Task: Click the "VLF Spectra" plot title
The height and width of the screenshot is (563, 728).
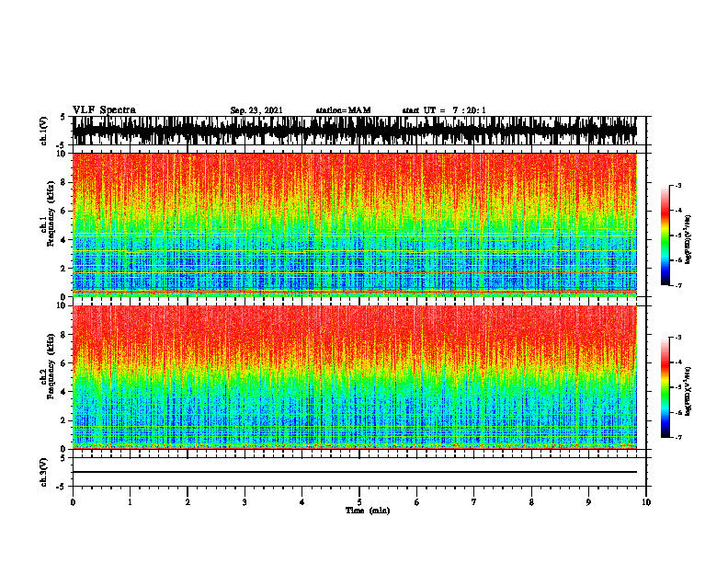Action: [x=104, y=110]
